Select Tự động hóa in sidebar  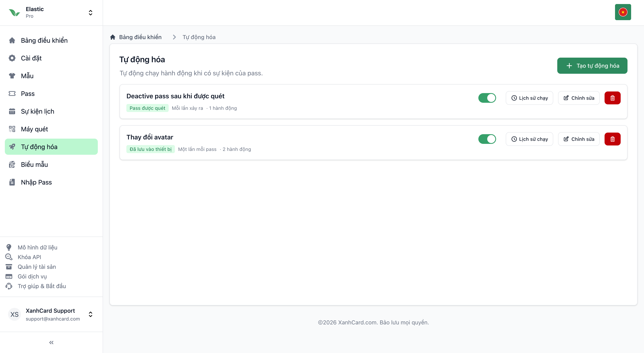click(51, 147)
